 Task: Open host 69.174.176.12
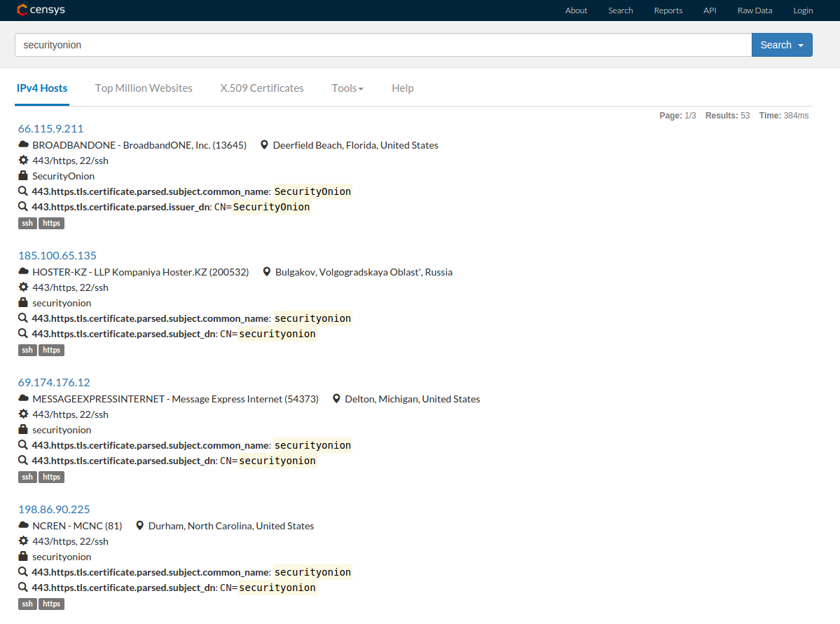pyautogui.click(x=54, y=382)
